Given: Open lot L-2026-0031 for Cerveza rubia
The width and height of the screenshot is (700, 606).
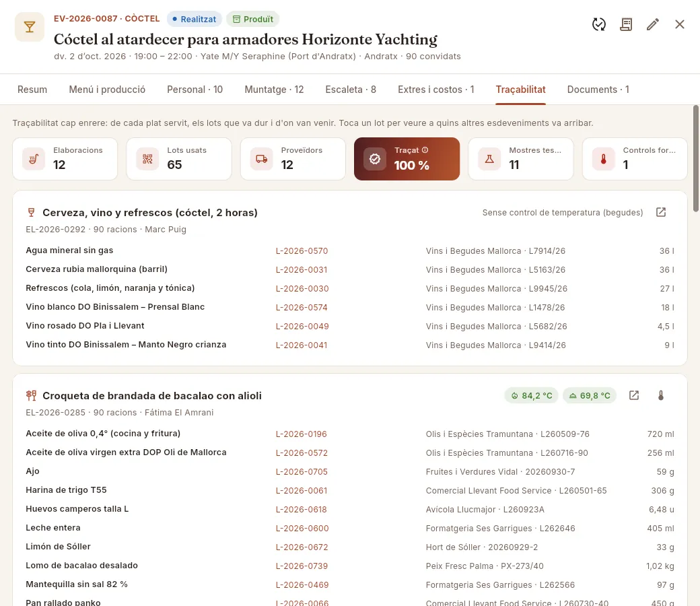Looking at the screenshot, I should point(302,270).
